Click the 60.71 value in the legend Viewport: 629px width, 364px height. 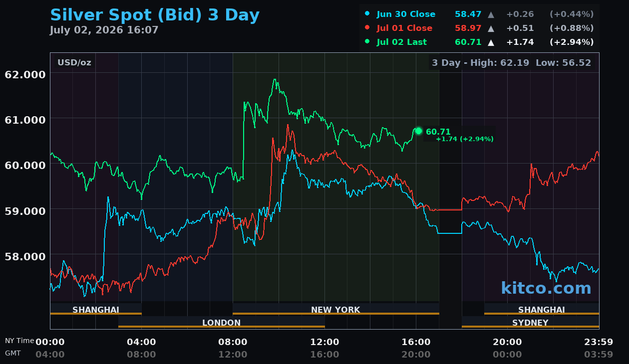468,42
